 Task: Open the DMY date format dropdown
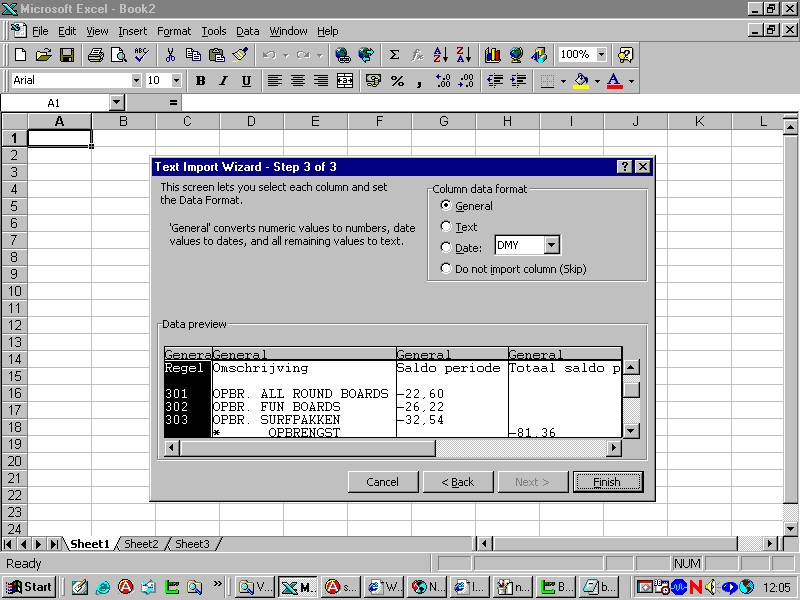552,246
